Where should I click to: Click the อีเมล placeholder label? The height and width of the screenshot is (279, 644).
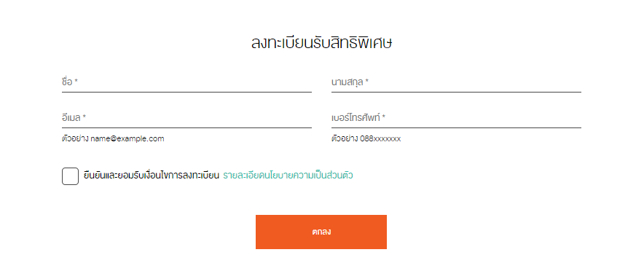(x=71, y=118)
